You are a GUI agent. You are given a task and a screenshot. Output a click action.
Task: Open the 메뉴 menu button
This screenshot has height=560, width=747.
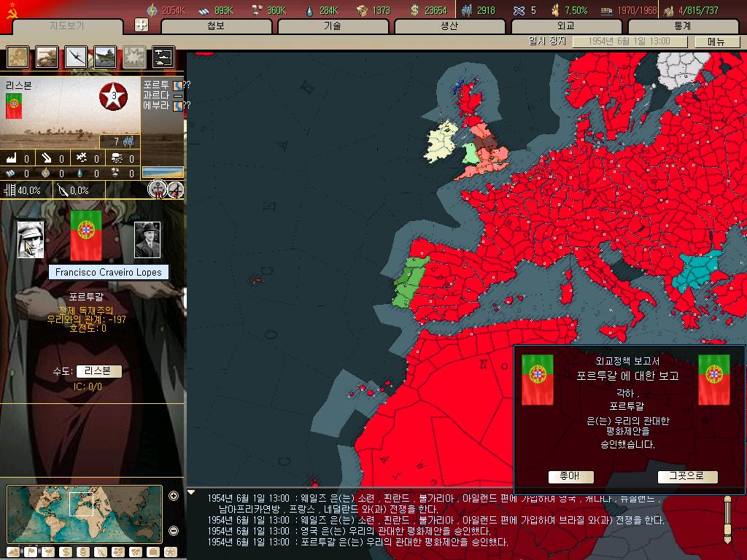[x=717, y=42]
